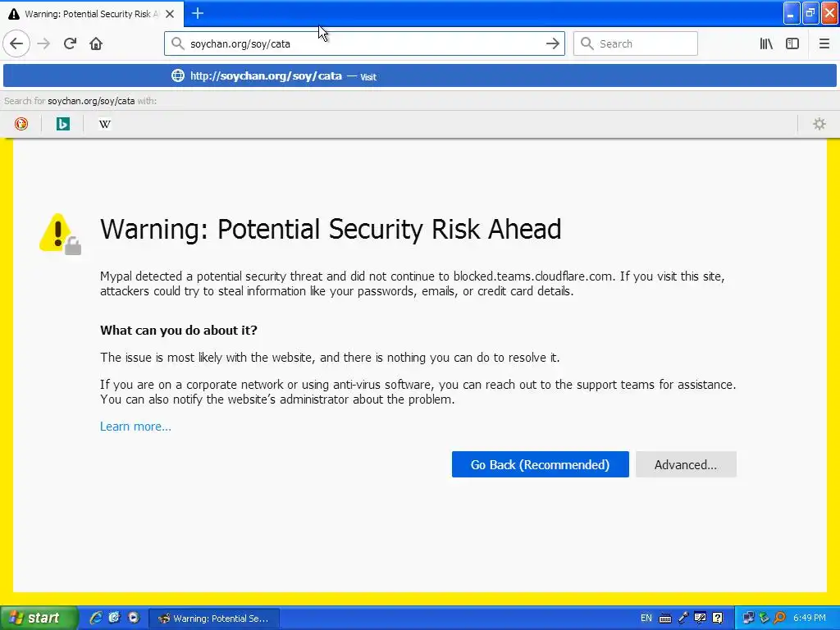Select the Warning: Potential Security Risk tab
Screen dimensions: 840x630
(92, 14)
